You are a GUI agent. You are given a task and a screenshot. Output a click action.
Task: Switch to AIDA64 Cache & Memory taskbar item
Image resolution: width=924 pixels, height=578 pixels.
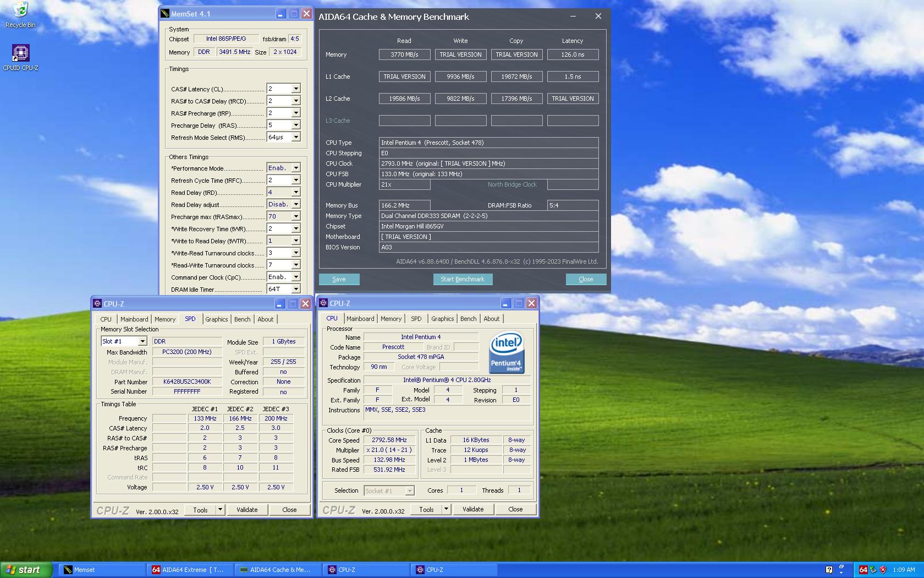pyautogui.click(x=278, y=570)
